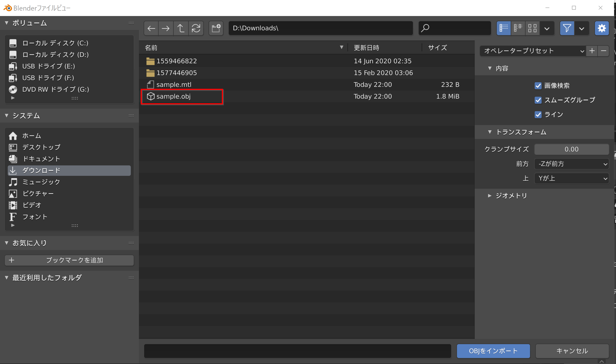Open 上 axis dropdown
Image resolution: width=616 pixels, height=364 pixels.
coord(572,178)
